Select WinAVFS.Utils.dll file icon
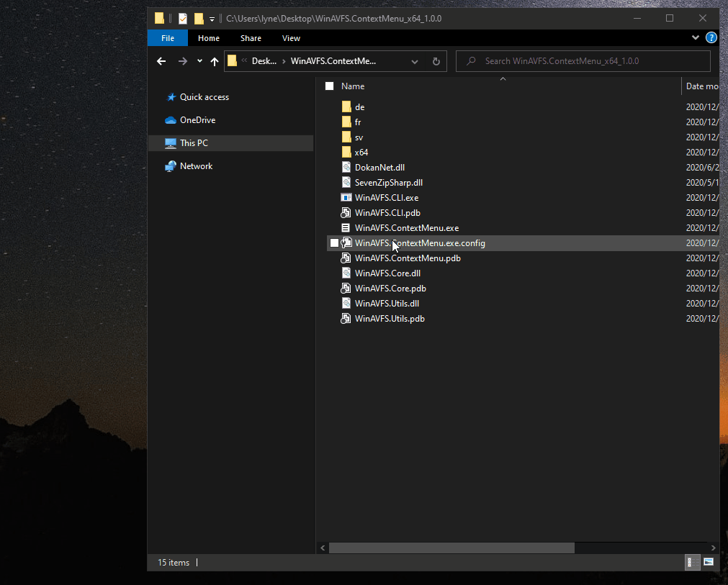Viewport: 728px width, 585px height. click(x=346, y=304)
